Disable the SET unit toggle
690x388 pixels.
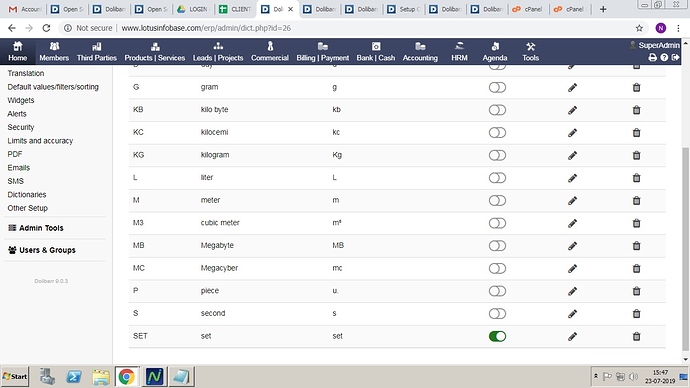pos(497,337)
